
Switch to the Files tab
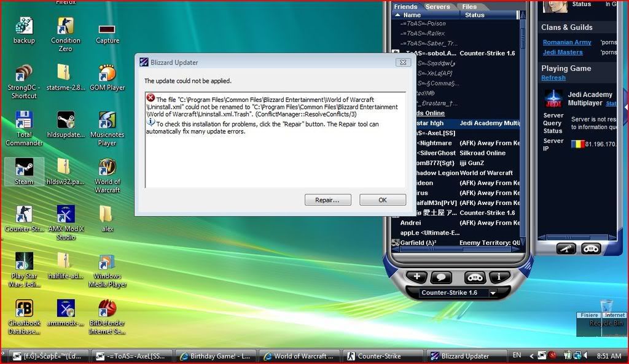[x=469, y=7]
